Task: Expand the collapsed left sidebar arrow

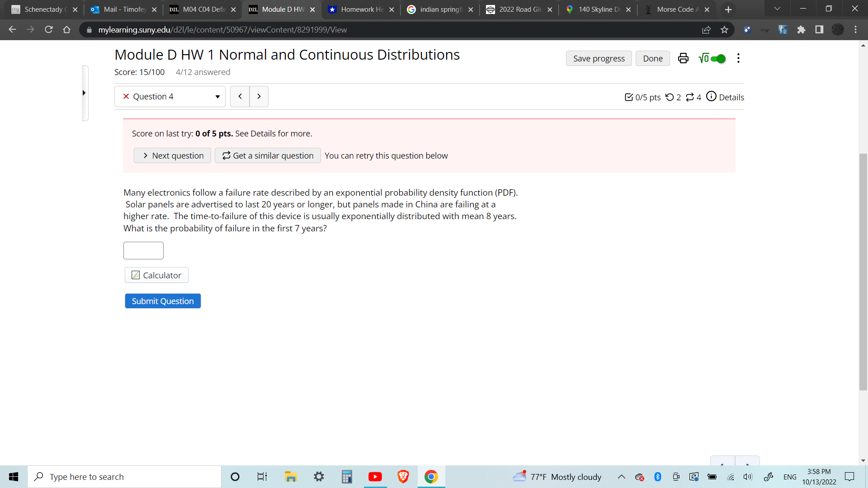Action: tap(84, 93)
